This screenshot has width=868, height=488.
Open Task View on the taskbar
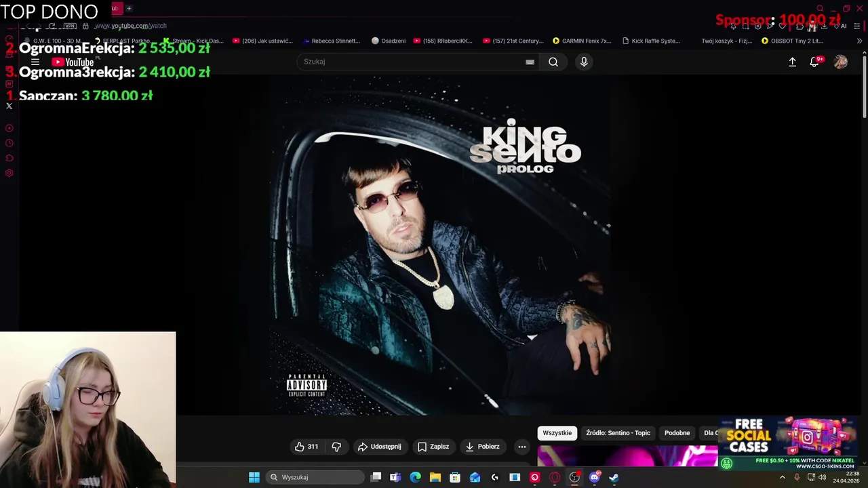pyautogui.click(x=376, y=477)
